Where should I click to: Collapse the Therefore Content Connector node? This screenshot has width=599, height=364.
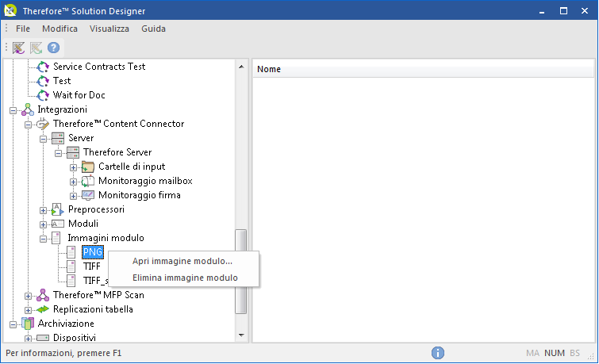29,125
